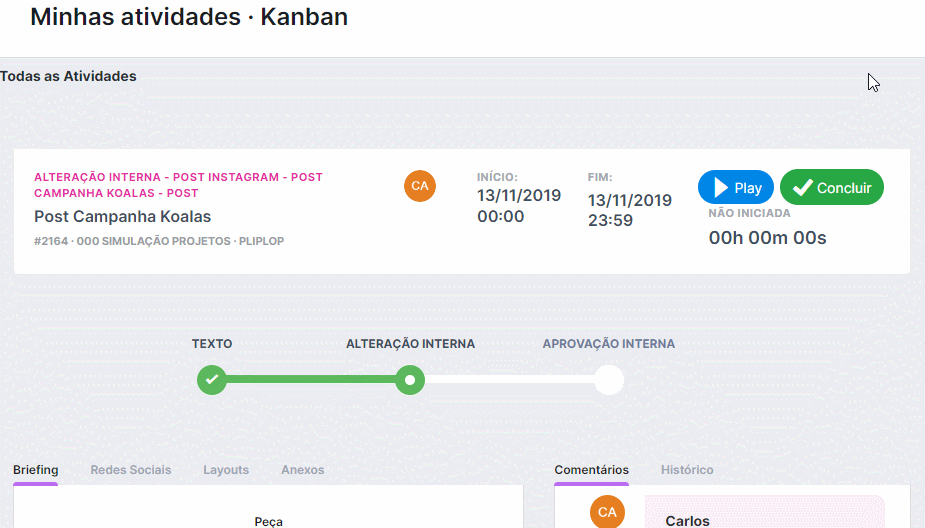
Task: Click the orange CA avatar on activity card
Action: tap(420, 186)
